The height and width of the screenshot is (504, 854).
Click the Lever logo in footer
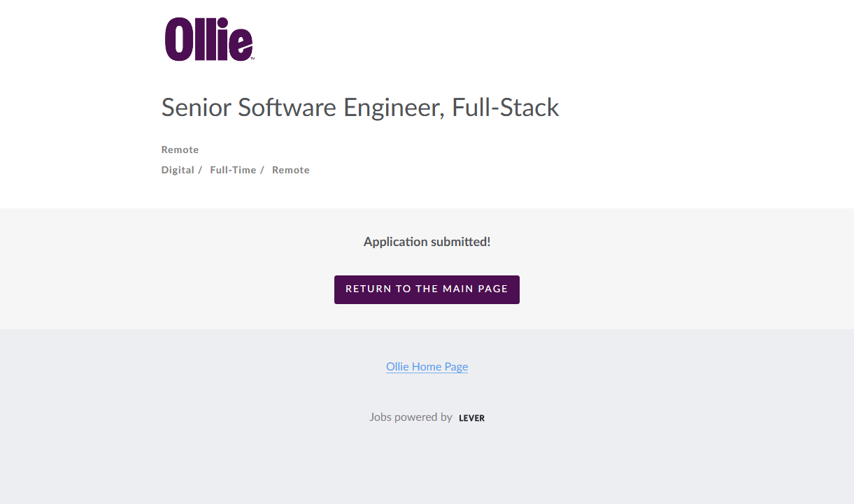pyautogui.click(x=471, y=418)
